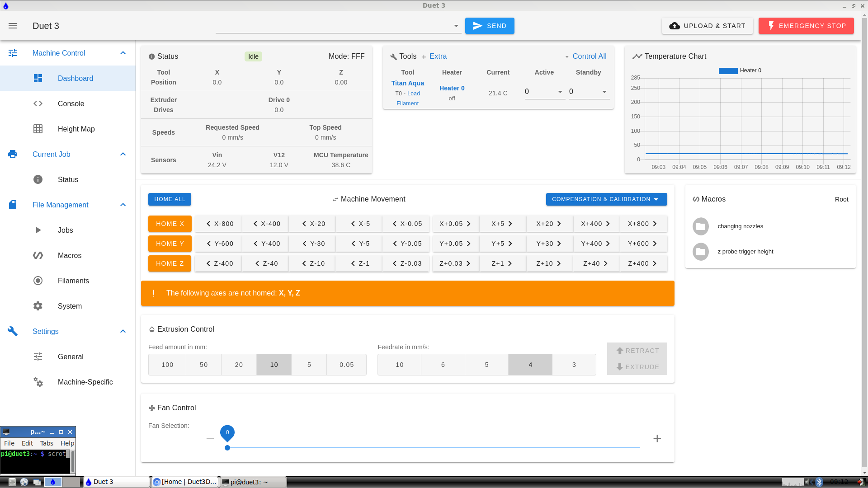Open the Control All dropdown

tap(585, 56)
